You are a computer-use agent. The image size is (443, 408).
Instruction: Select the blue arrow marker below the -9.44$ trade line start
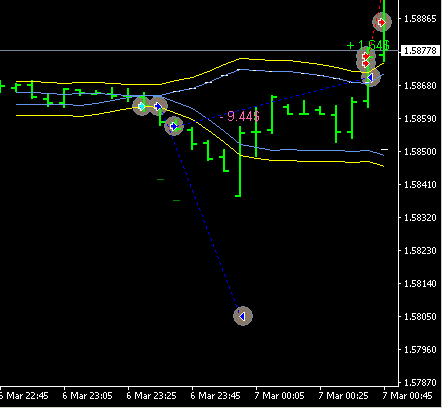coord(174,126)
